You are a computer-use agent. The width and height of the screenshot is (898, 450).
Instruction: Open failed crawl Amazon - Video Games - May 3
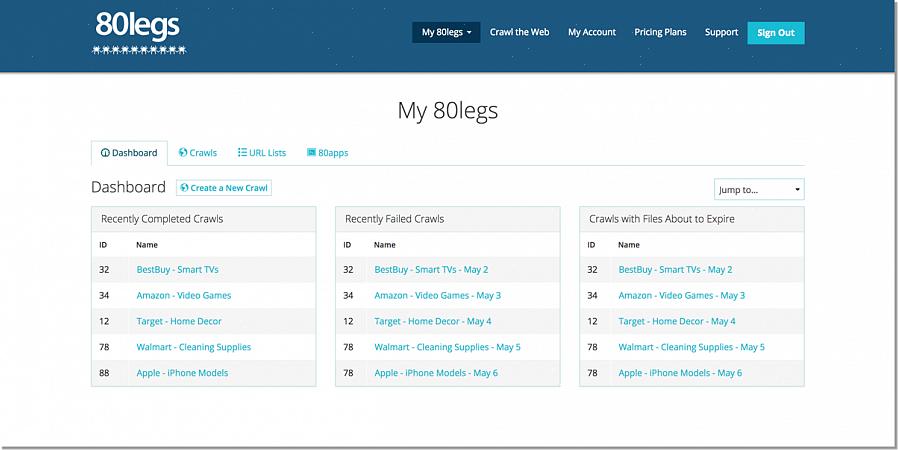point(438,295)
